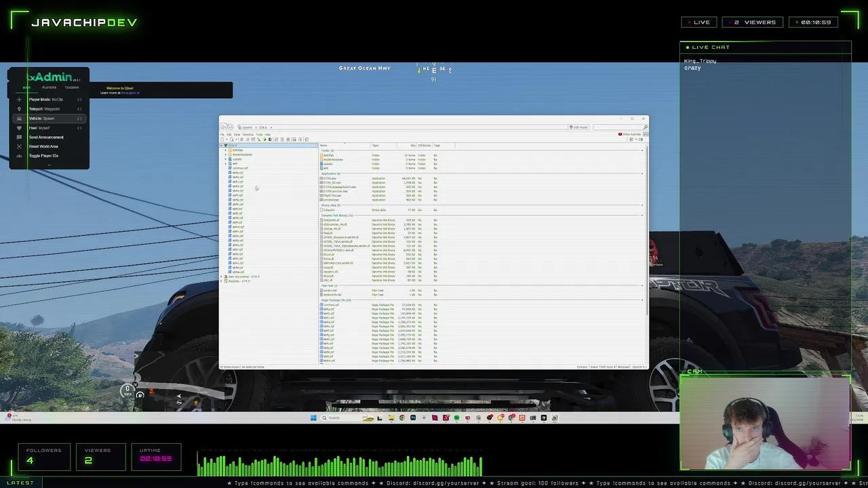Open the File menu in OpenIV
Viewport: 868px width, 488px height.
click(222, 134)
